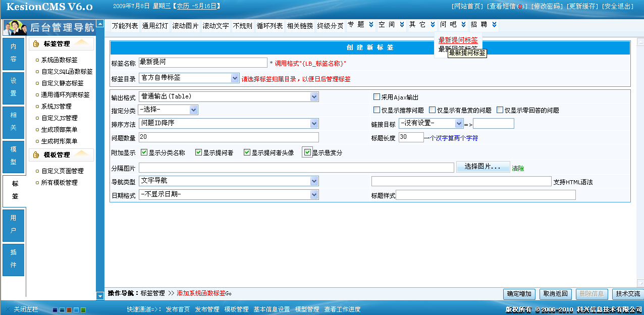Screen dimensions: 644x315
Task: Uncheck the 显示提问者 checkbox
Action: tap(198, 152)
